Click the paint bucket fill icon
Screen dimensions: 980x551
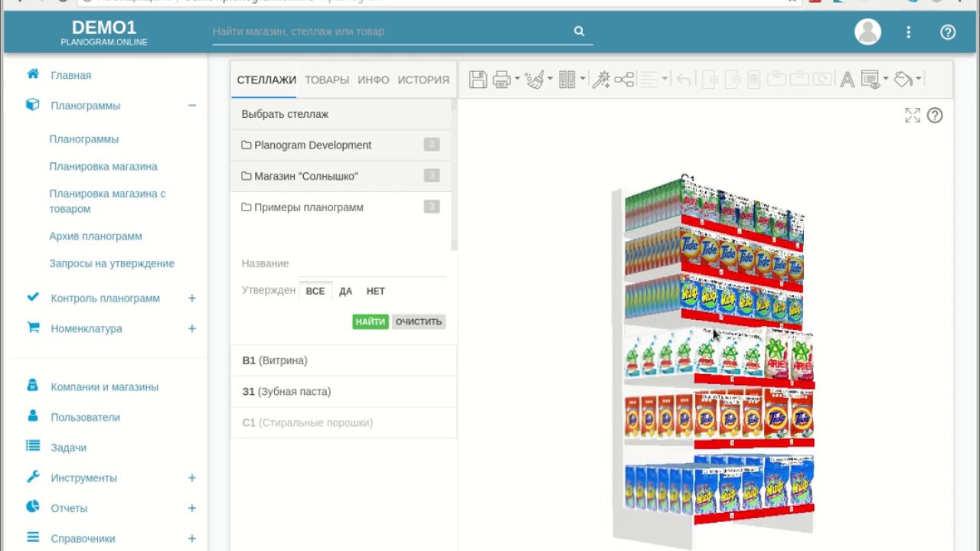(903, 80)
